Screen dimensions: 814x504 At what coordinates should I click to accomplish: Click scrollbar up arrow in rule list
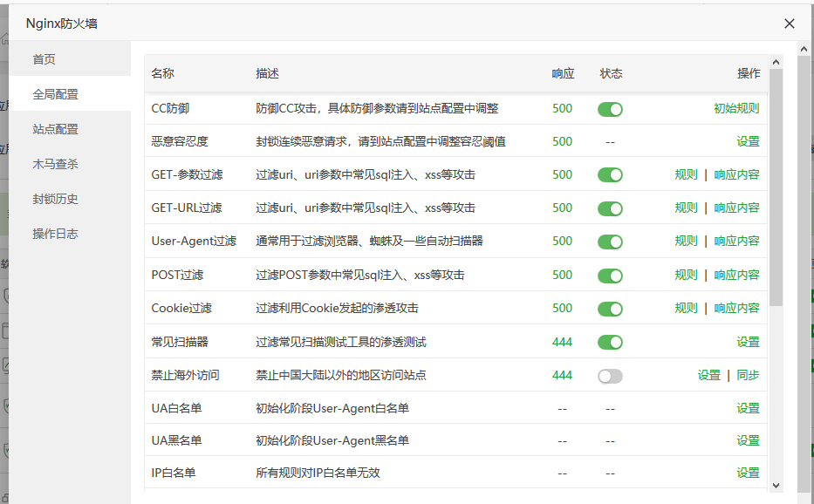point(776,61)
